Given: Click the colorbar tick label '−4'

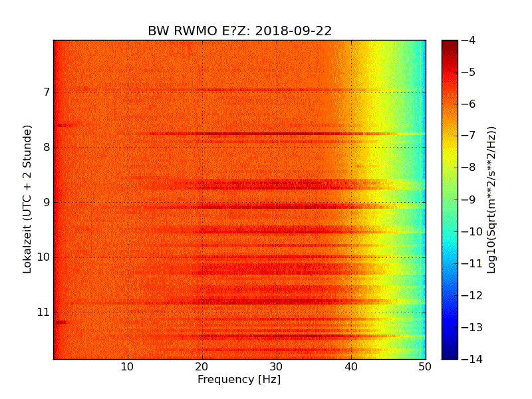Looking at the screenshot, I should click(469, 41).
